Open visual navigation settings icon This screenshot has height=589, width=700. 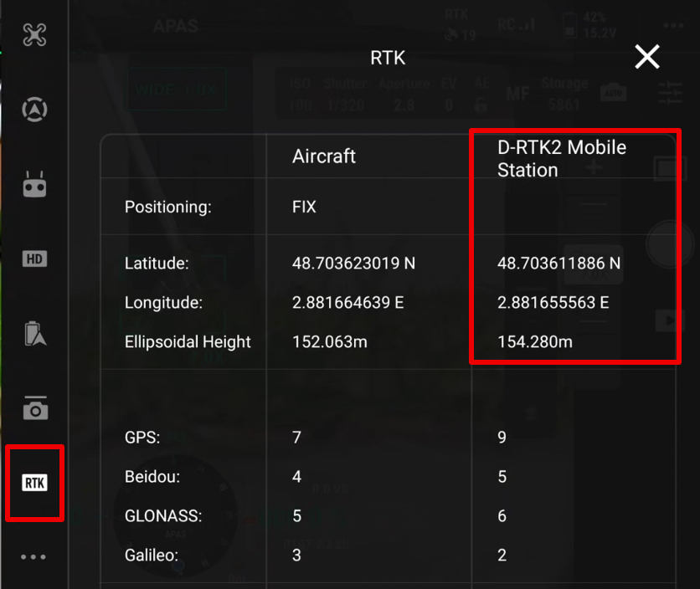(x=33, y=109)
